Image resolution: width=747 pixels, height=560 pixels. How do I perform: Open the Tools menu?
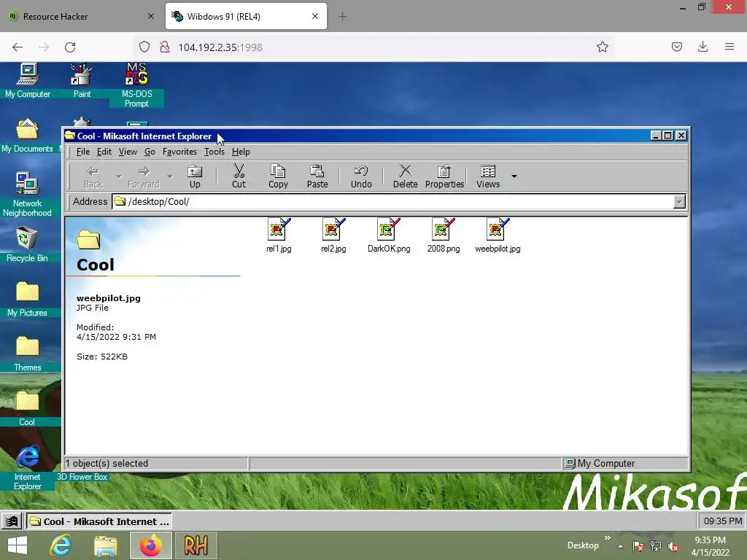pyautogui.click(x=214, y=152)
